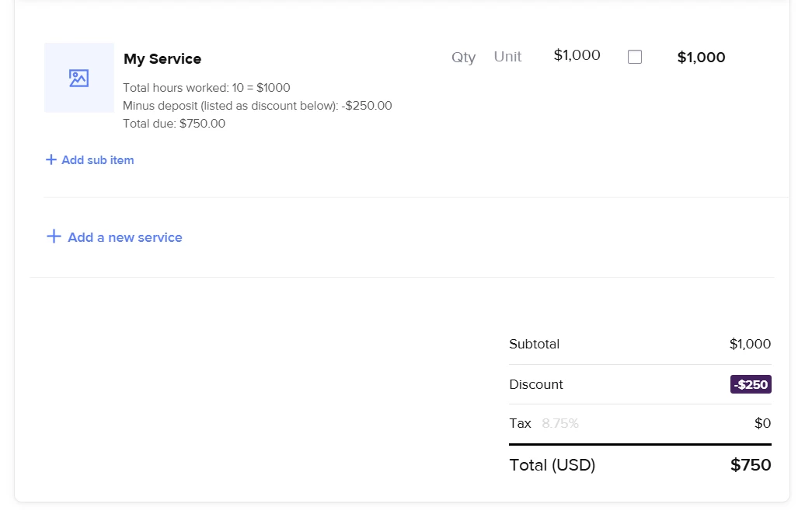The image size is (812, 511).
Task: Click the bold $1,000 line total
Action: coord(701,58)
